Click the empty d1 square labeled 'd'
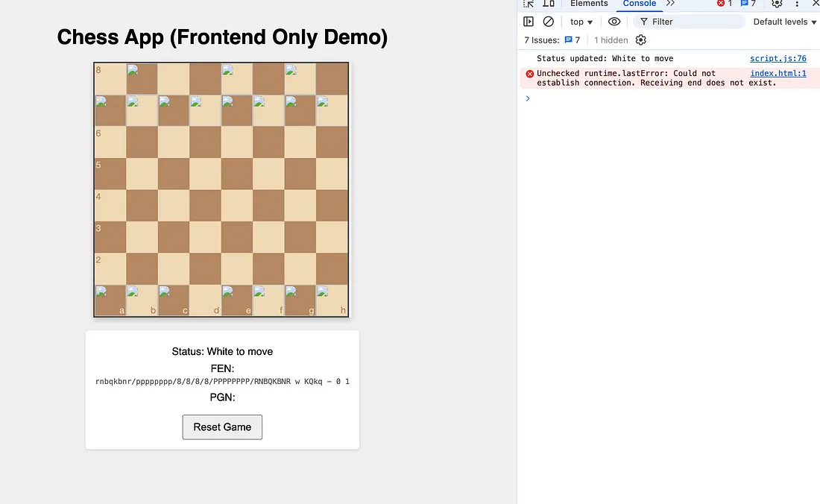The width and height of the screenshot is (820, 504). click(205, 300)
